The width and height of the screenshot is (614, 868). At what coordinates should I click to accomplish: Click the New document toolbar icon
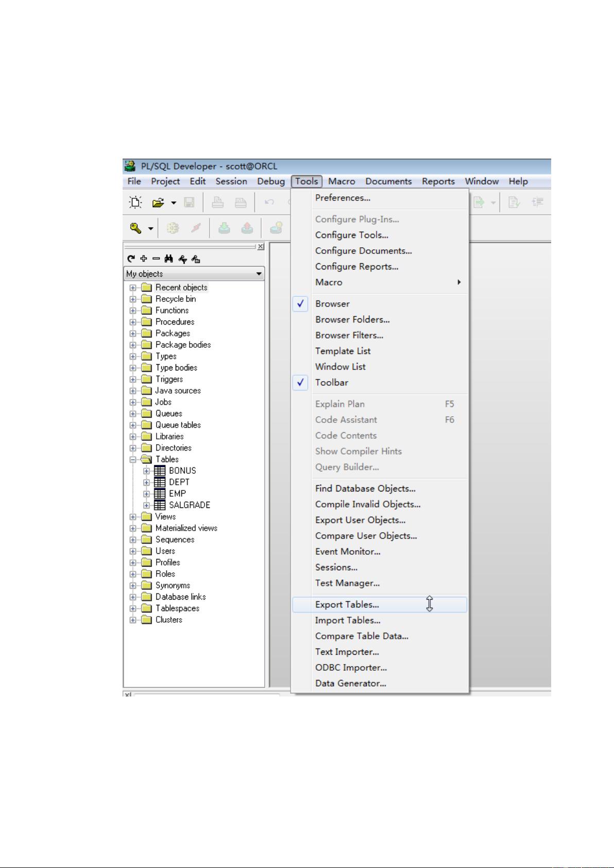[135, 202]
